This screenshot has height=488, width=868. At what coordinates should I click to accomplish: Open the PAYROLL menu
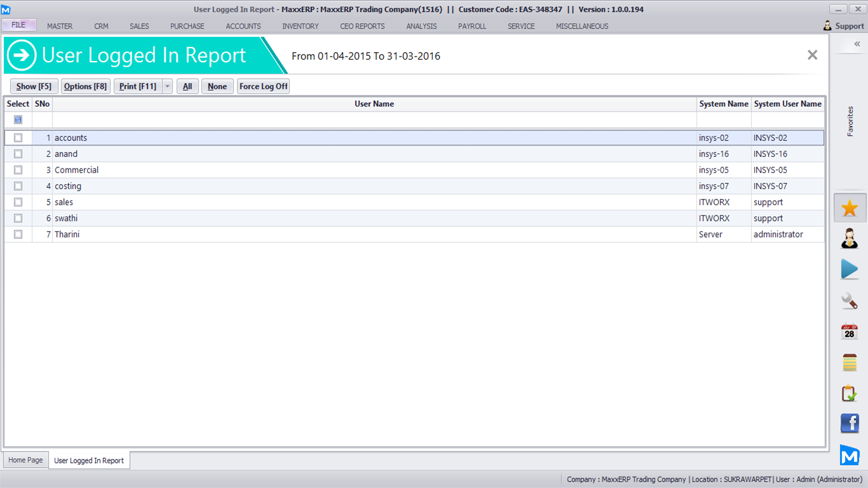coord(471,26)
